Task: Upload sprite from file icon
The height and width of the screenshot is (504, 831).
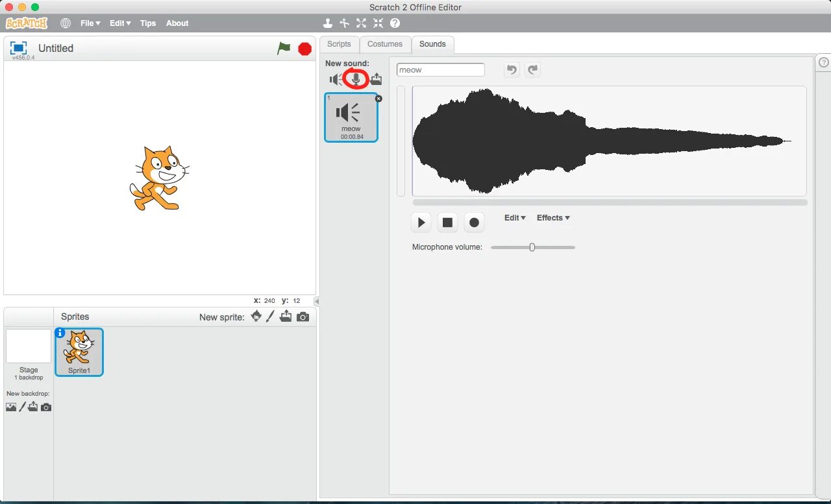Action: [286, 317]
